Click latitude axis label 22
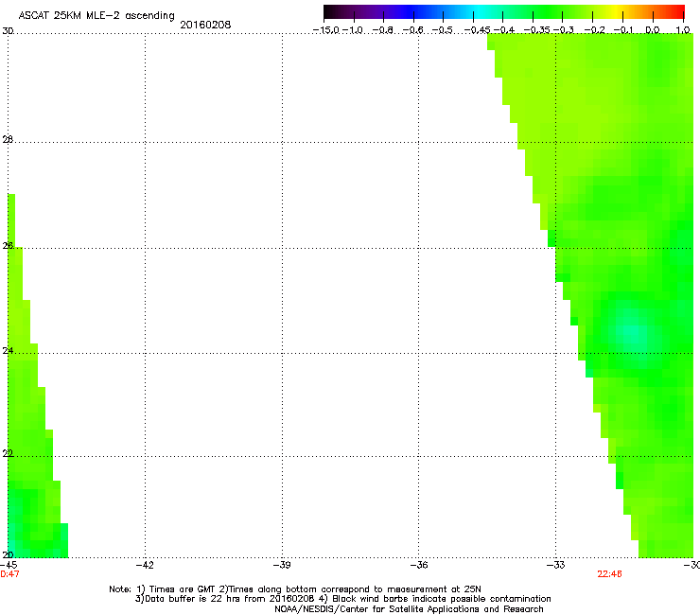The width and height of the screenshot is (700, 615). tap(8, 454)
